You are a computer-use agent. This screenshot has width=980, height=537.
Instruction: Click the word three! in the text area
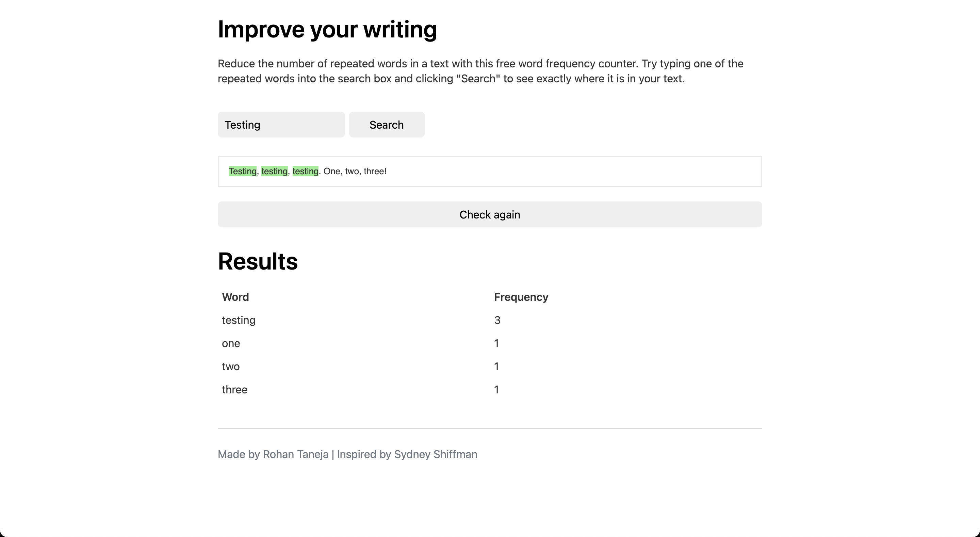tap(375, 171)
